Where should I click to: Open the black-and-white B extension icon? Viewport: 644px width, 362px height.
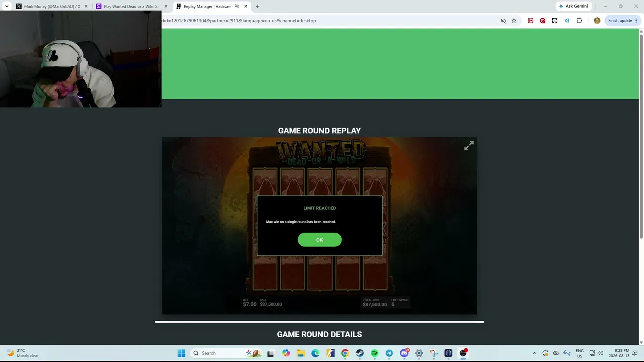click(554, 21)
